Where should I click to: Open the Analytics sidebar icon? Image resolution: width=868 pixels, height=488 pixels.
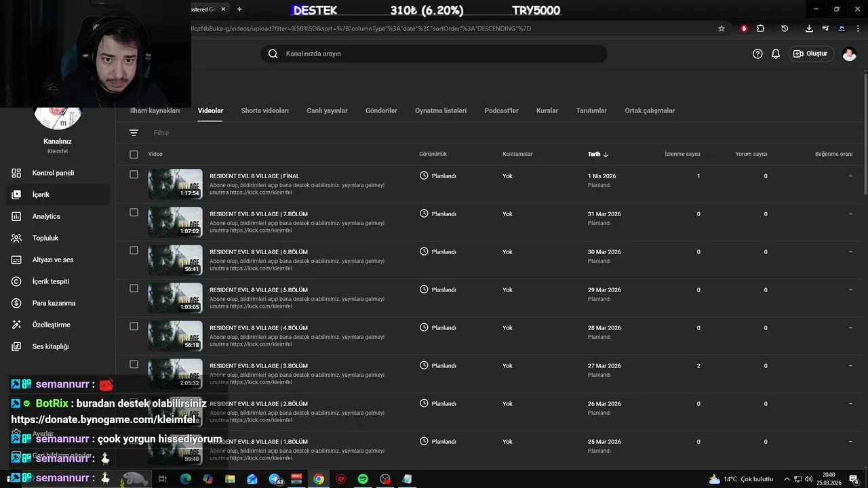(16, 216)
